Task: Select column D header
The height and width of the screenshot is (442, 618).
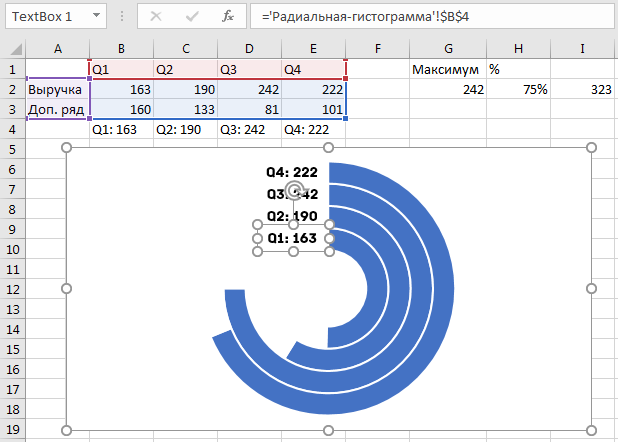Action: 249,49
